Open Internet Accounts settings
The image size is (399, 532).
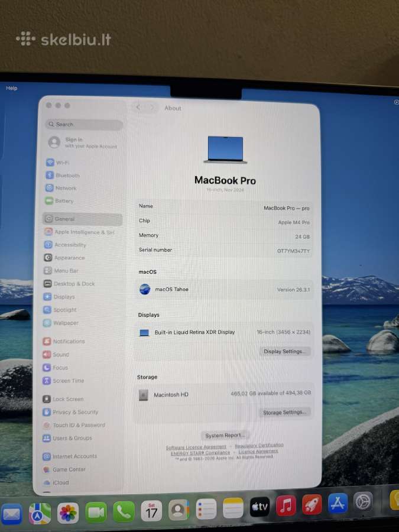click(x=70, y=456)
